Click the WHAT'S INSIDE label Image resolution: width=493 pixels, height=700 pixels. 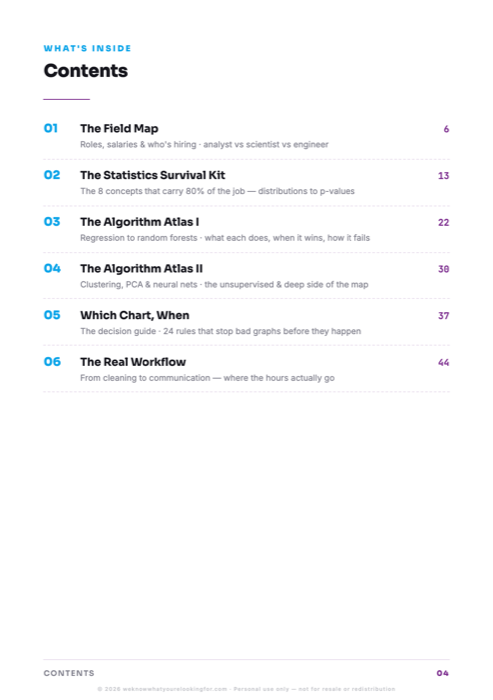(88, 48)
